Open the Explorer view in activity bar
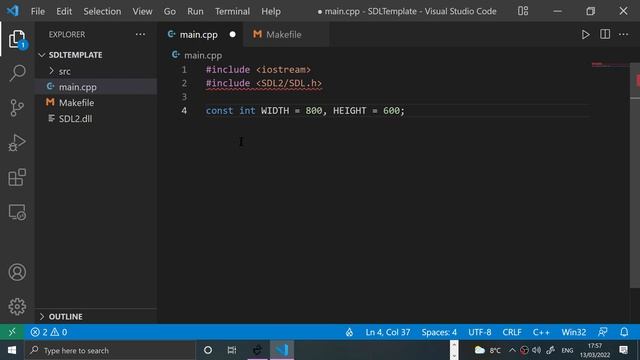The image size is (640, 360). point(17,39)
